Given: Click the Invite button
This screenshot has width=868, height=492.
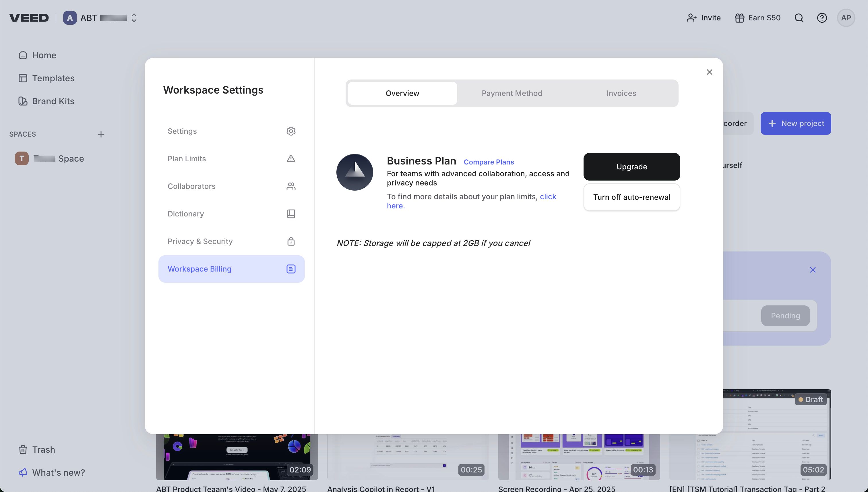Looking at the screenshot, I should click(x=704, y=18).
